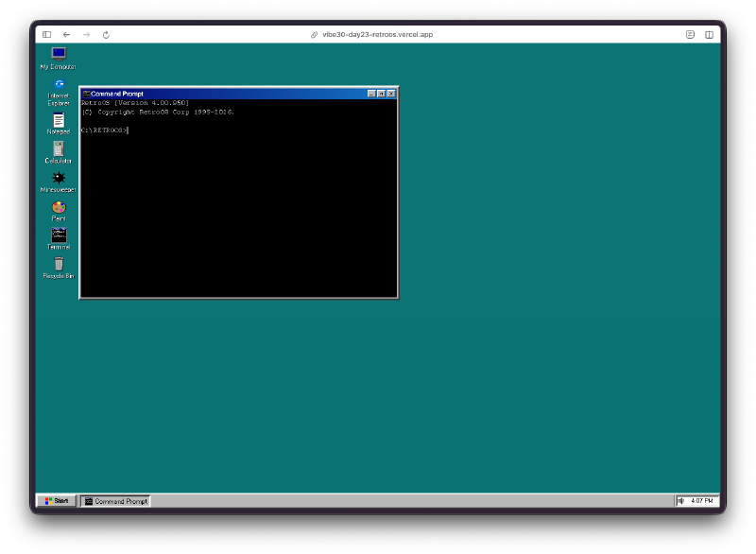Open the Terminal desktop icon
This screenshot has height=554, width=756.
(x=58, y=235)
